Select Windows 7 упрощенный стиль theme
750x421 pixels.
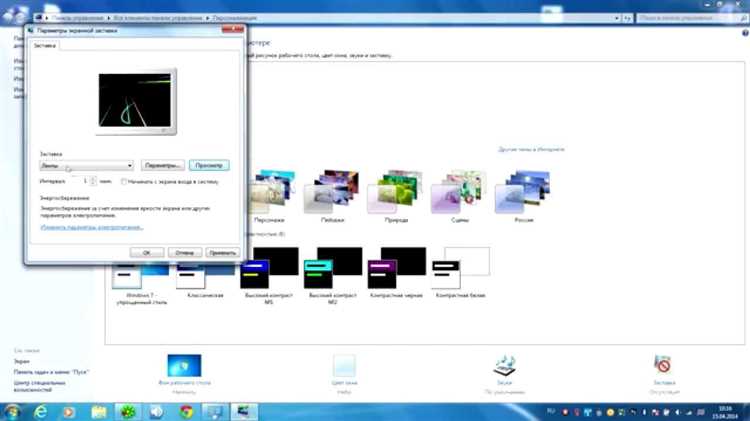pos(142,282)
